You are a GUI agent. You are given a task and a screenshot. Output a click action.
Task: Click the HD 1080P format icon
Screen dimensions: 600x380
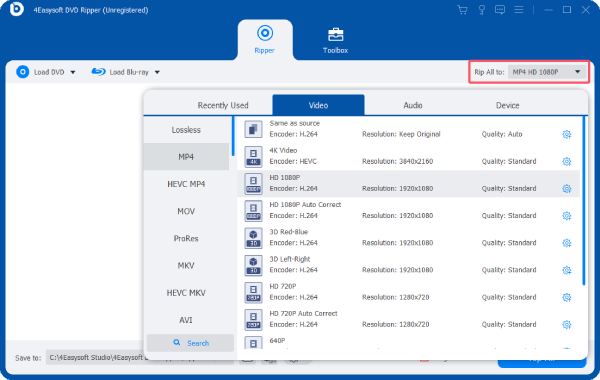point(253,184)
